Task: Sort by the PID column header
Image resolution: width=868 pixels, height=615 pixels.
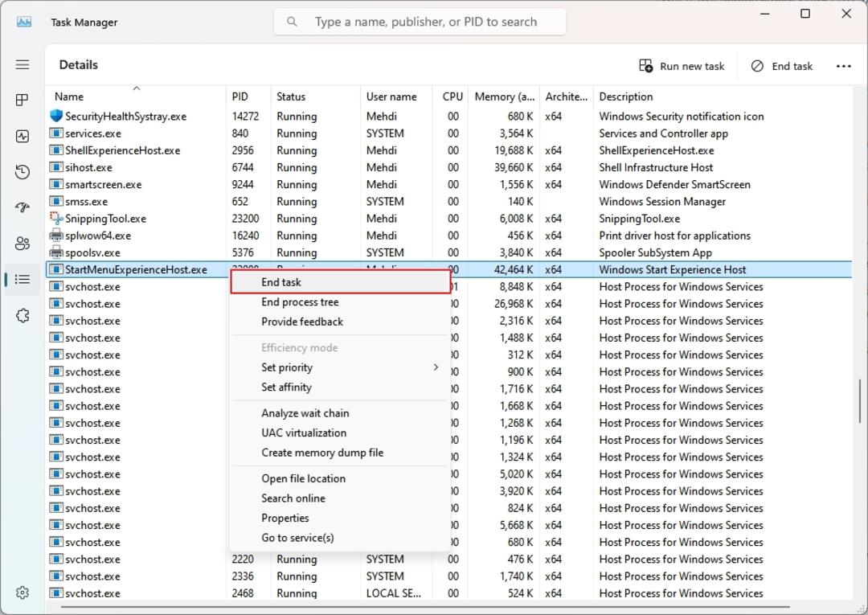Action: [x=248, y=96]
